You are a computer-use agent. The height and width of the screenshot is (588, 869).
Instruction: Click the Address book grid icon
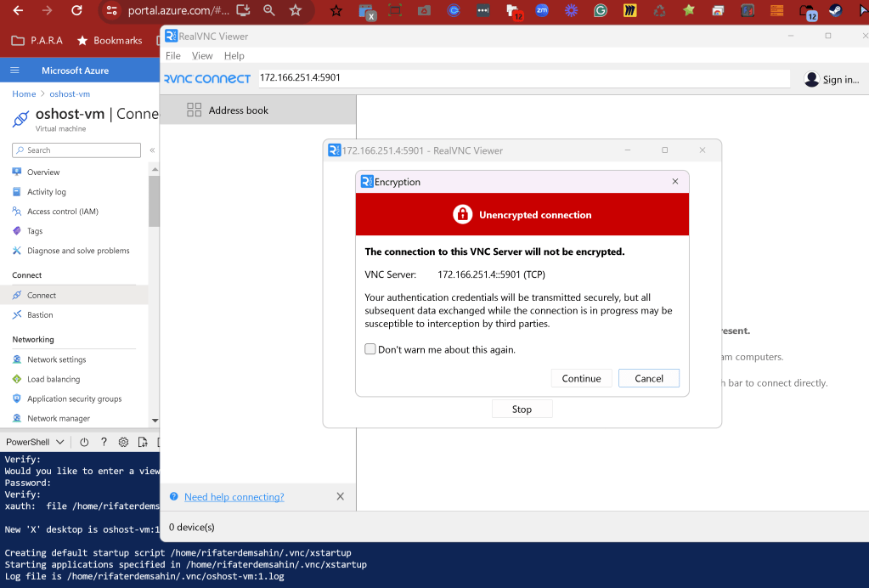coord(194,110)
